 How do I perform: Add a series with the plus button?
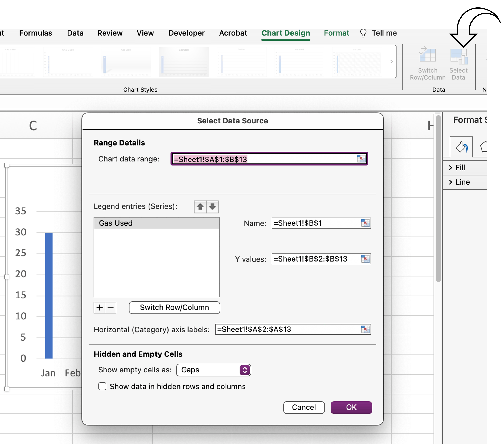tap(99, 308)
